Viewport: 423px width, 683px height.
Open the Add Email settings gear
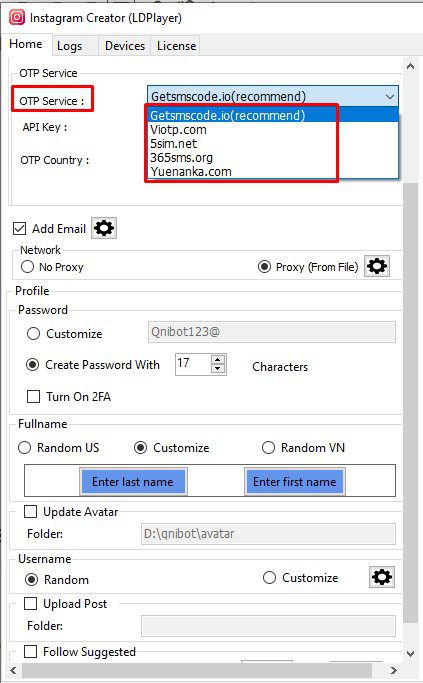point(104,228)
